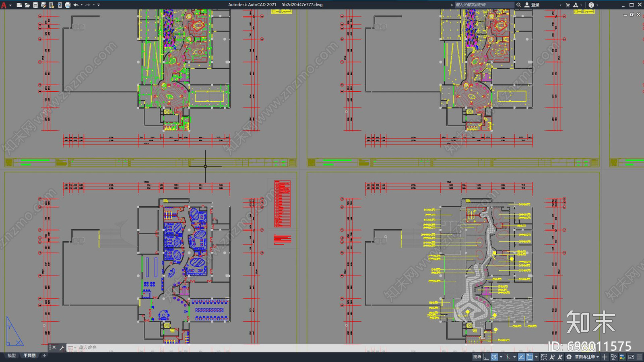
Task: Undo the last action
Action: pyautogui.click(x=76, y=5)
